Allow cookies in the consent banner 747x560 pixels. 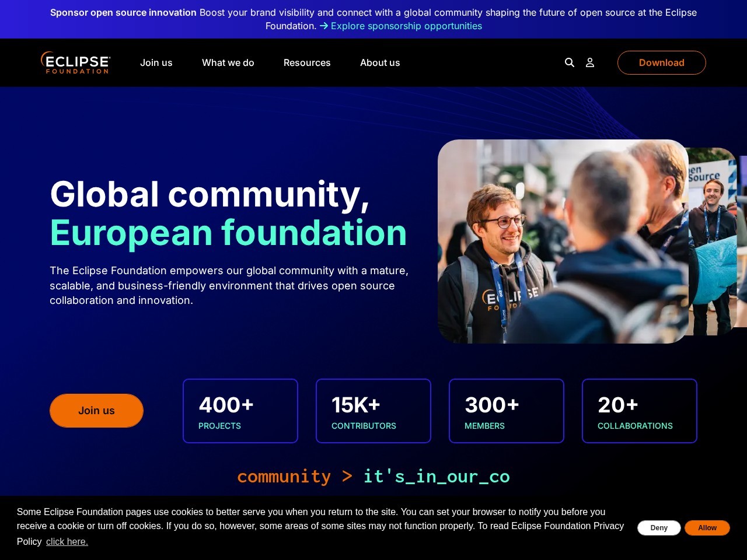[x=707, y=528]
